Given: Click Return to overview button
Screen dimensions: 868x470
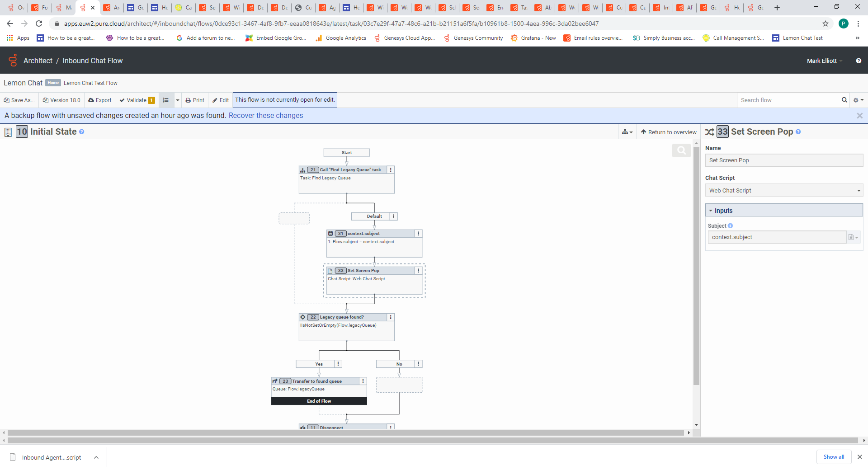Looking at the screenshot, I should point(669,132).
